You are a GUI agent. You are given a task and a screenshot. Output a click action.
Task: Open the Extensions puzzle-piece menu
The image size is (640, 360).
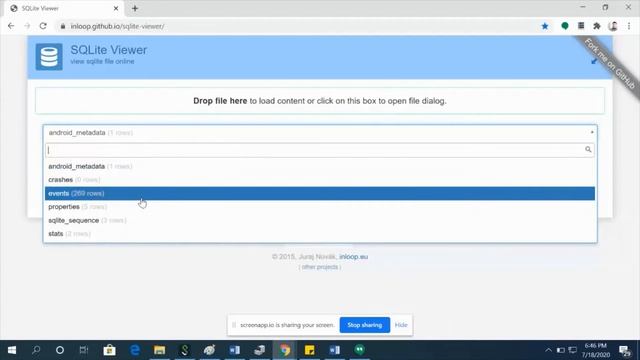click(x=597, y=26)
